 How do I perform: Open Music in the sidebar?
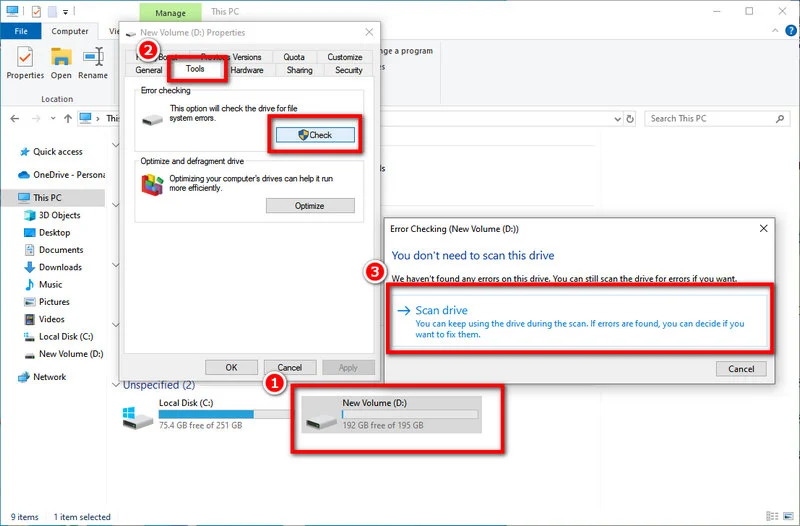[x=50, y=284]
